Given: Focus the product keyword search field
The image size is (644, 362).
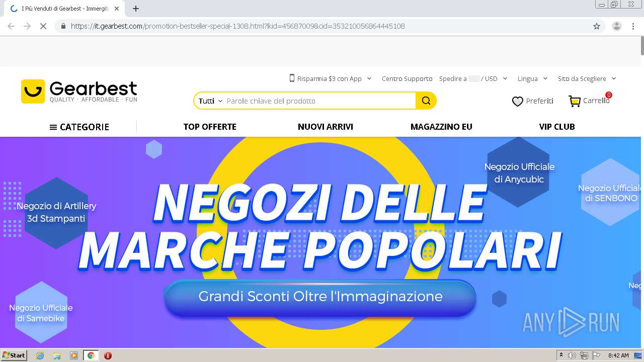Looking at the screenshot, I should (x=320, y=101).
